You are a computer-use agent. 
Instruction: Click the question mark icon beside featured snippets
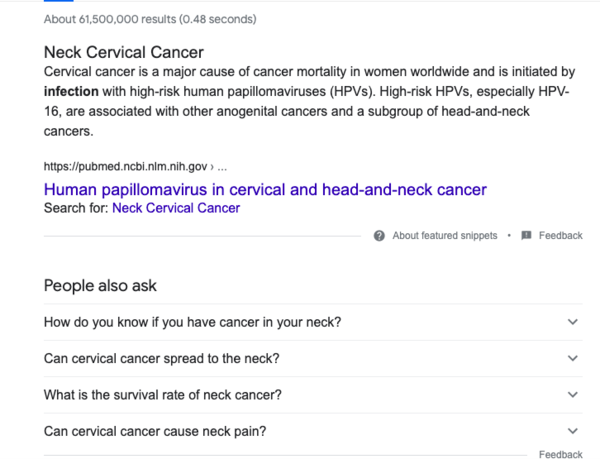pos(379,236)
